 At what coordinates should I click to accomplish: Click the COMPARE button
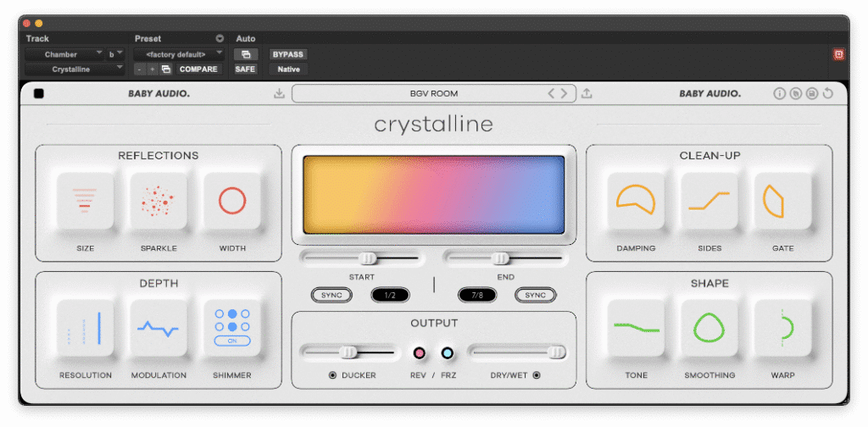click(x=198, y=69)
